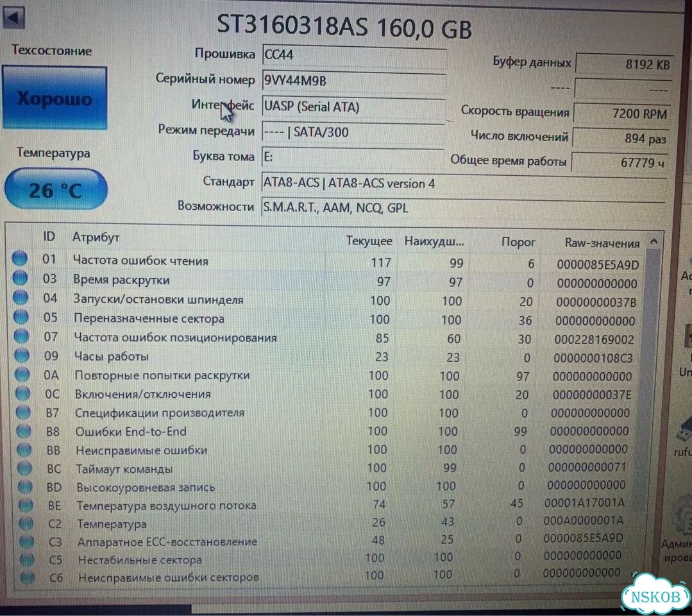692x616 pixels.
Task: Click the serial number field 9VY44M9B
Action: (353, 81)
